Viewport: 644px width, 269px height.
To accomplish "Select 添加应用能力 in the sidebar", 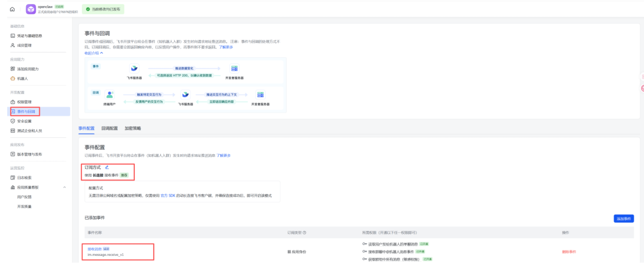I will pos(28,69).
